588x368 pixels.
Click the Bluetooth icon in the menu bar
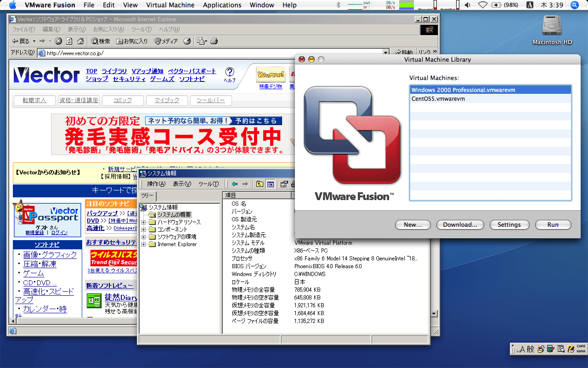tap(339, 5)
